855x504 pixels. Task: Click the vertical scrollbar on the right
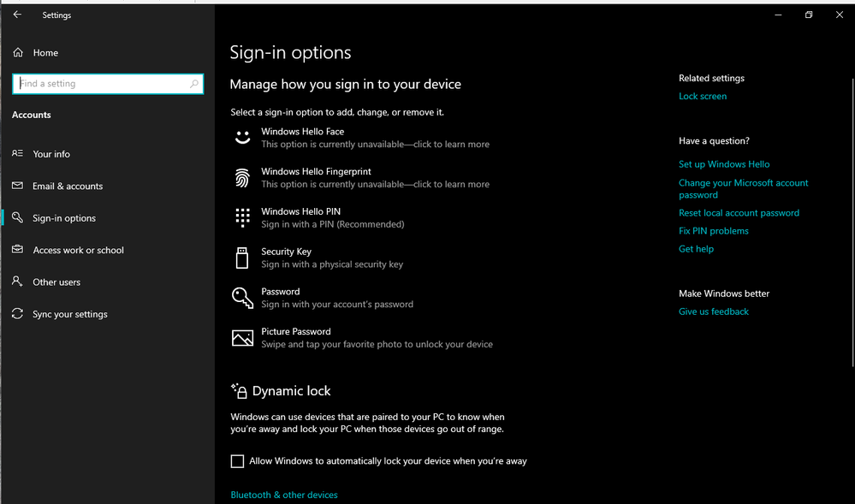pos(852,222)
